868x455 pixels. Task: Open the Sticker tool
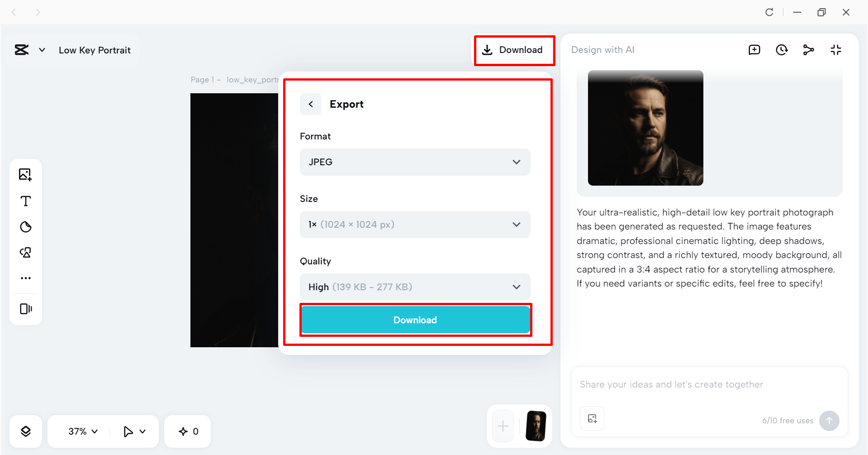coord(26,227)
